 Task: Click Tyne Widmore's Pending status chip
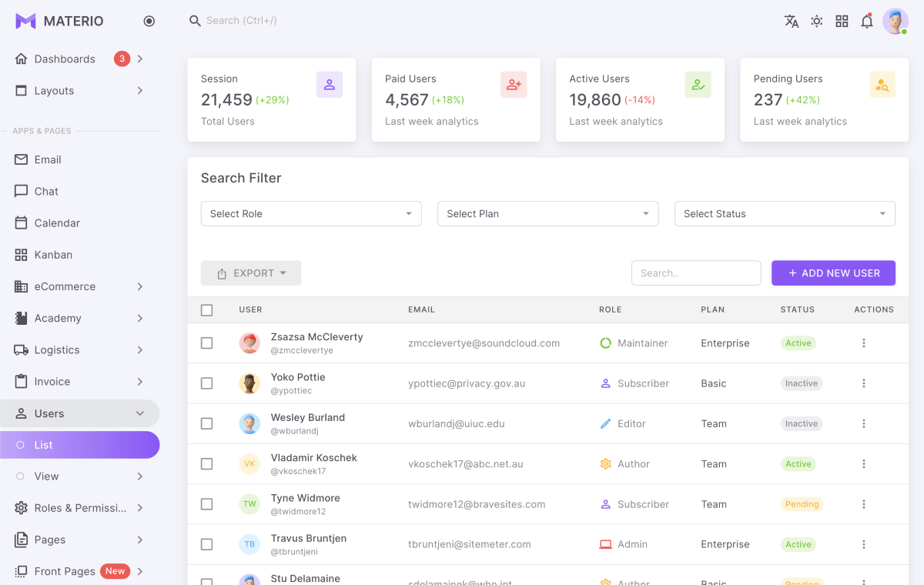(x=802, y=504)
